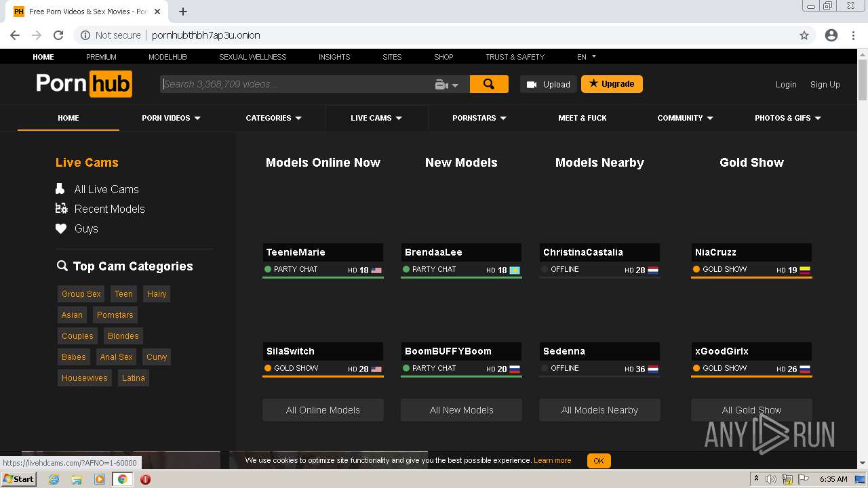Expand the EN language dropdown

587,57
